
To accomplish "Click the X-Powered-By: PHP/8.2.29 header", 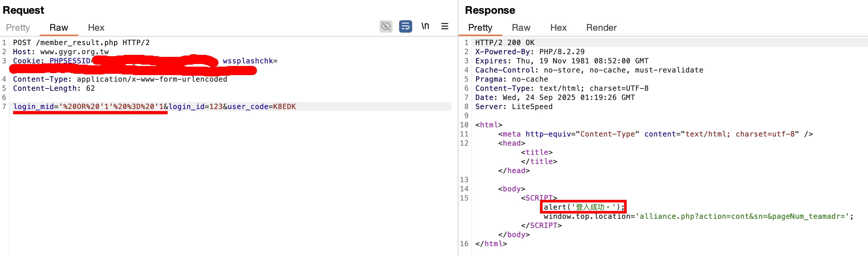I will pyautogui.click(x=530, y=52).
